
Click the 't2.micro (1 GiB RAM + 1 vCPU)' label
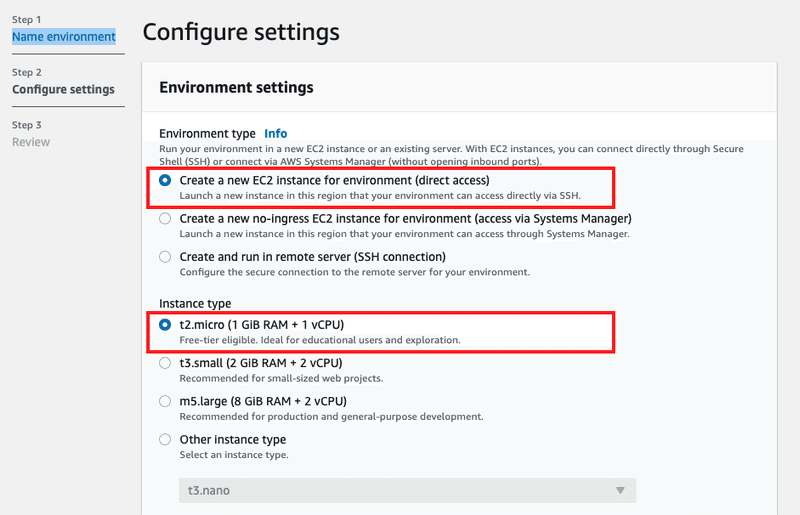[x=261, y=324]
